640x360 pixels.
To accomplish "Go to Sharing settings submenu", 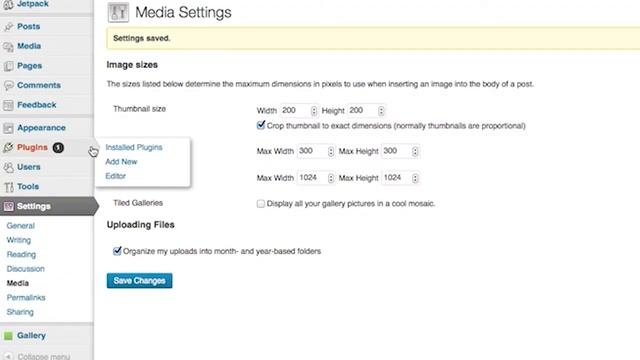I will point(20,312).
